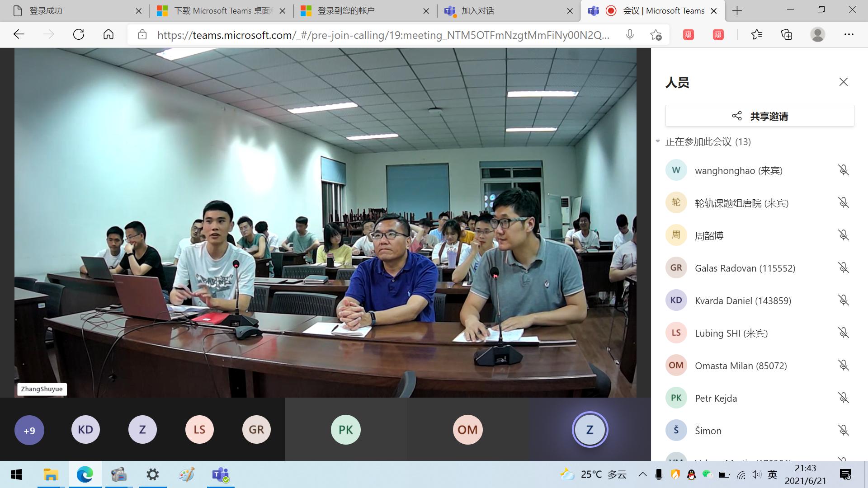Add page to favorites star icon
Image resolution: width=868 pixels, height=488 pixels.
656,34
